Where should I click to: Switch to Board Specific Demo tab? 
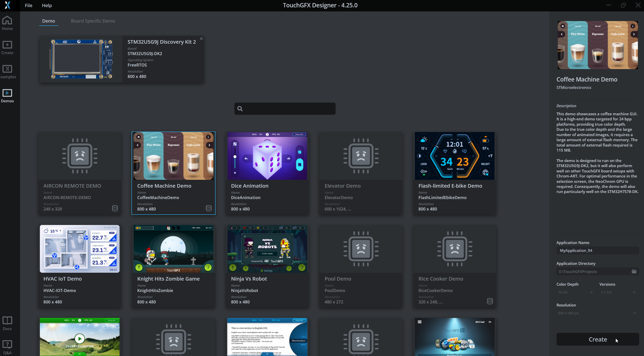pos(93,21)
